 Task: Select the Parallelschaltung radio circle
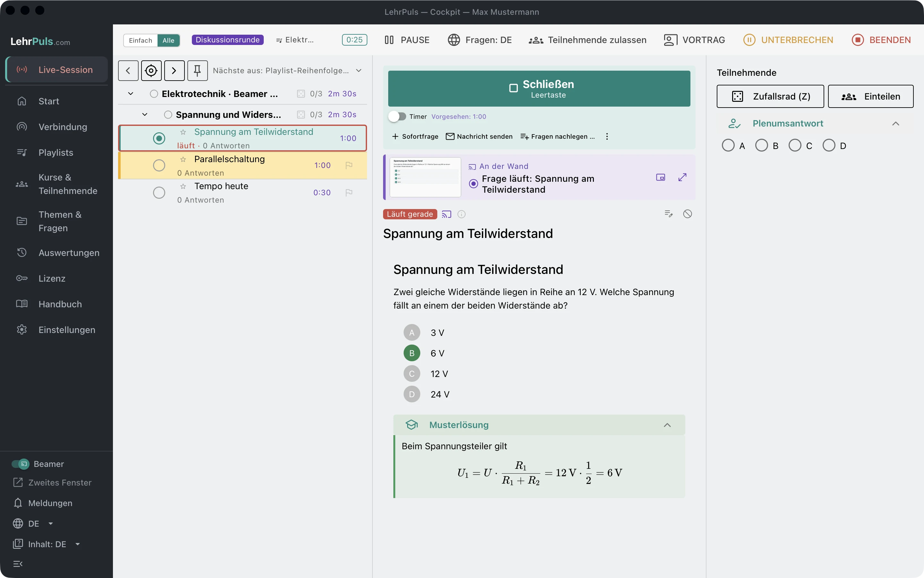pos(159,165)
